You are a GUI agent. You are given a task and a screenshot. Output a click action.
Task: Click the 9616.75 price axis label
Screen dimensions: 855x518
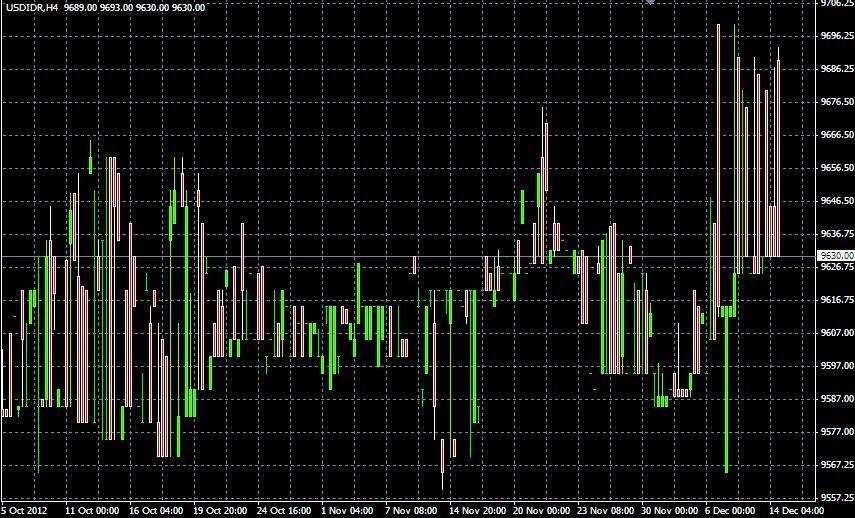click(837, 299)
